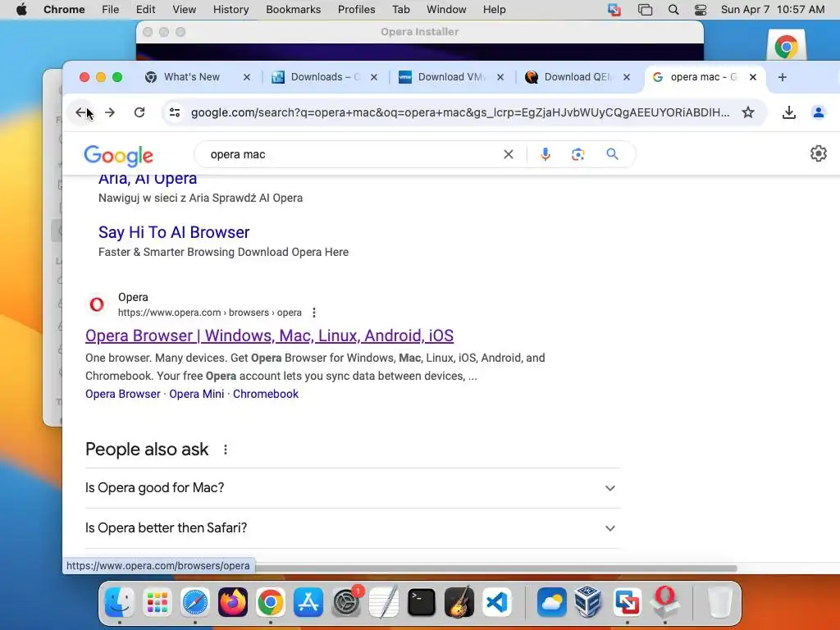Expand the "Is Opera good for Mac?" question
This screenshot has width=840, height=630.
[x=353, y=488]
